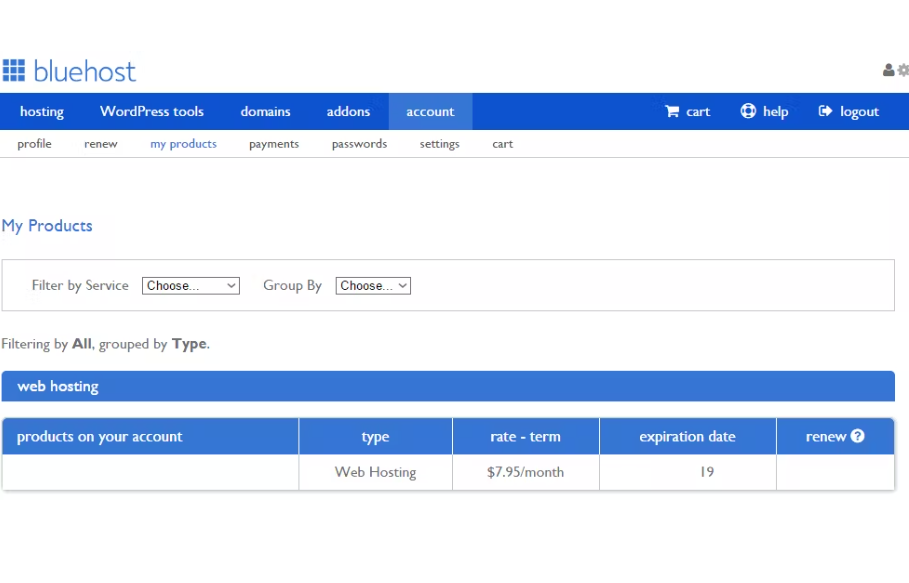Click the Web Hosting type cell
The image size is (909, 583).
[376, 472]
